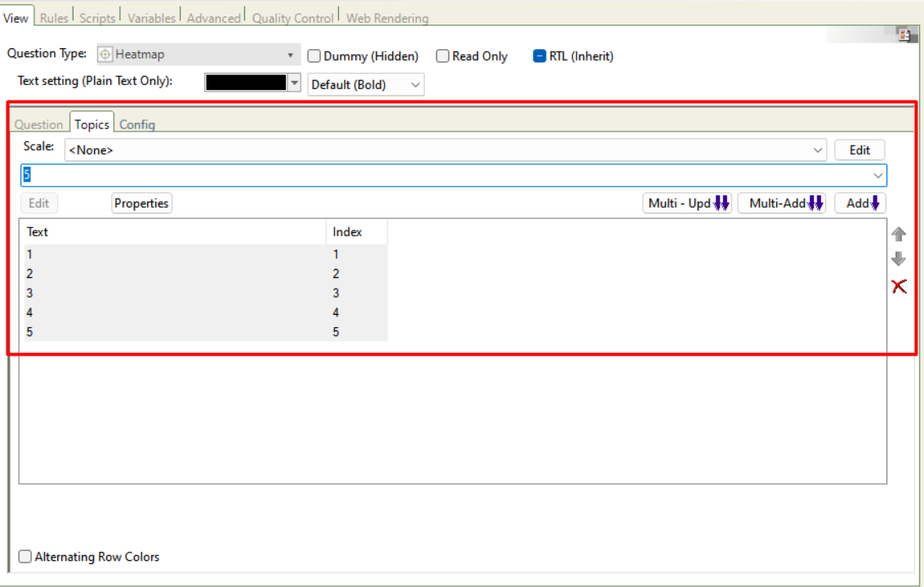Image resolution: width=924 pixels, height=587 pixels.
Task: Switch to the Config tab
Action: click(137, 124)
